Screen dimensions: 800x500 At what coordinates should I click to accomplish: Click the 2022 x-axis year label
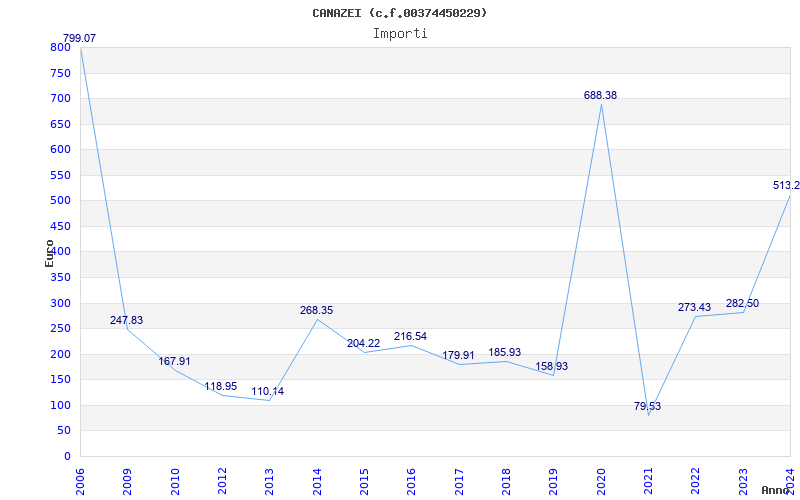point(695,481)
